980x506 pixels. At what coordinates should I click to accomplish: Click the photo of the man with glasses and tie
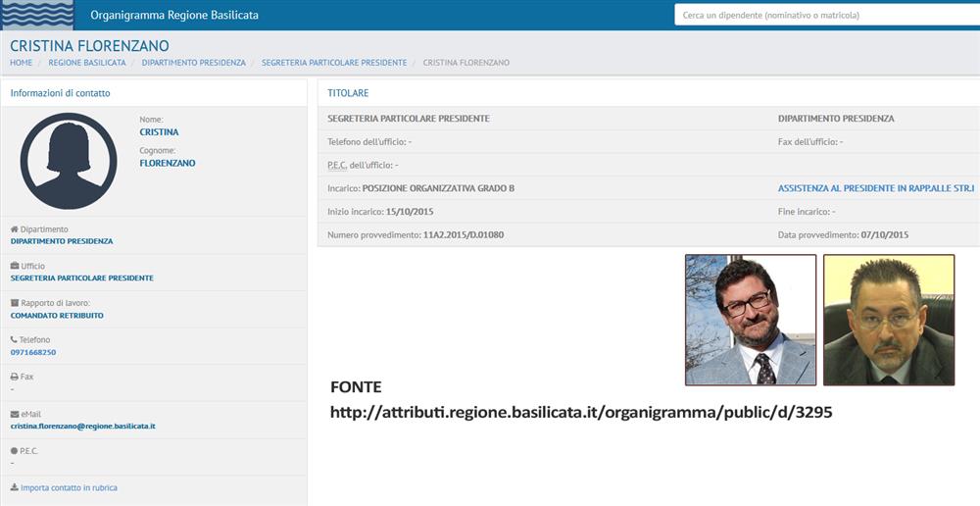point(750,320)
